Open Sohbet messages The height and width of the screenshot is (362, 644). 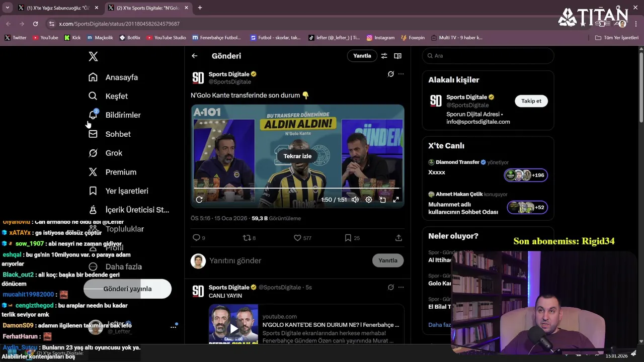click(x=109, y=134)
